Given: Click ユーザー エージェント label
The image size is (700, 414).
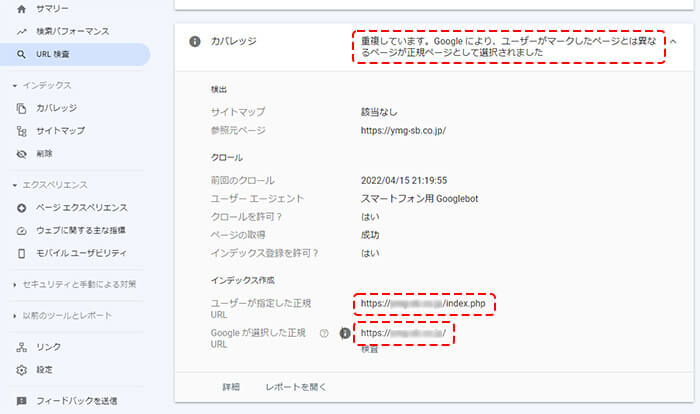Looking at the screenshot, I should 257,199.
